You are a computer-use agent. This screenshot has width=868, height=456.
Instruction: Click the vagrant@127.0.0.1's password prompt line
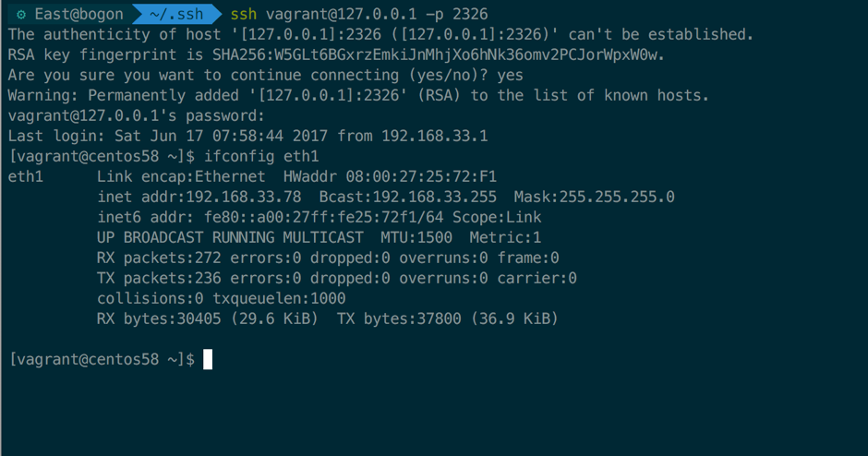(x=136, y=115)
